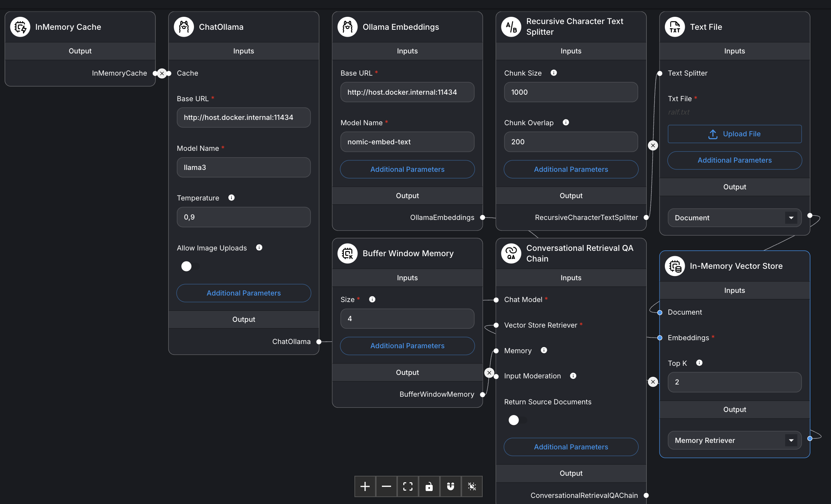Lock the canvas with the padlock icon
Viewport: 831px width, 504px height.
[429, 486]
